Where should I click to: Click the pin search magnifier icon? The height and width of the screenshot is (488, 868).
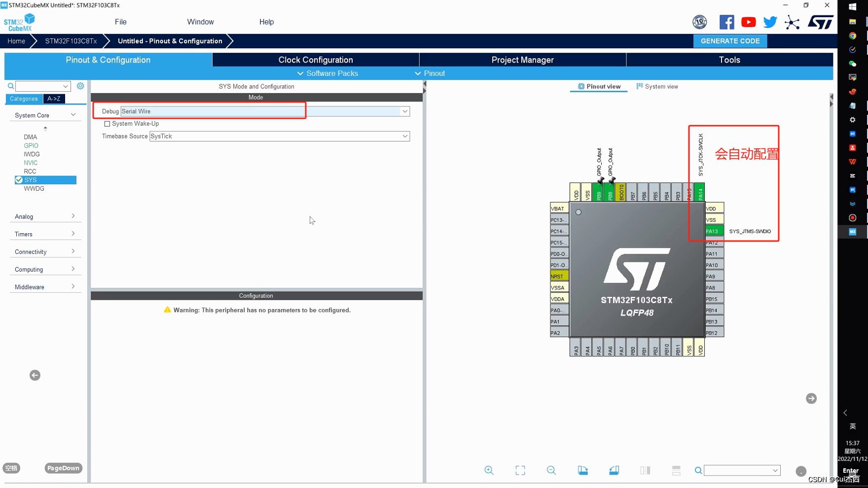(x=698, y=470)
